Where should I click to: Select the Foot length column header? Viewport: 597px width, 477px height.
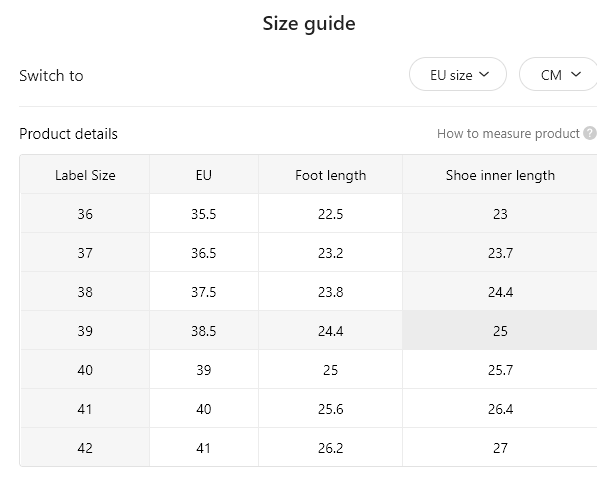pos(330,175)
